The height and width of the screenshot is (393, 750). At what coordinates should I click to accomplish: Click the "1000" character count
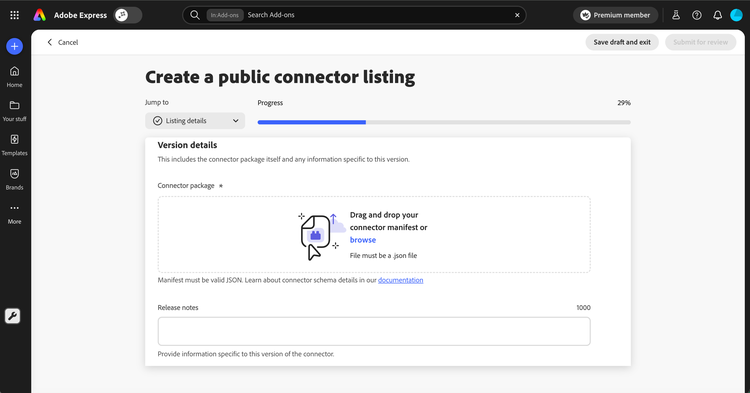point(583,307)
